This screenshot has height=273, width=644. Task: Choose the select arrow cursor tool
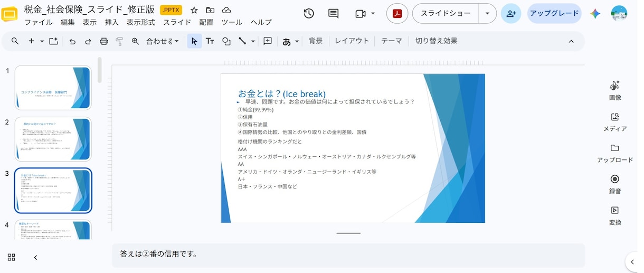point(194,41)
